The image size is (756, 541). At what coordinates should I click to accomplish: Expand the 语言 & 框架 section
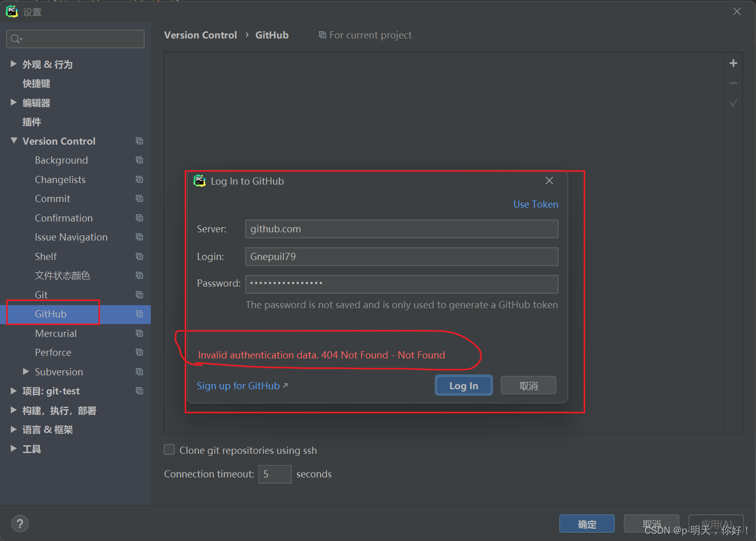coord(14,429)
